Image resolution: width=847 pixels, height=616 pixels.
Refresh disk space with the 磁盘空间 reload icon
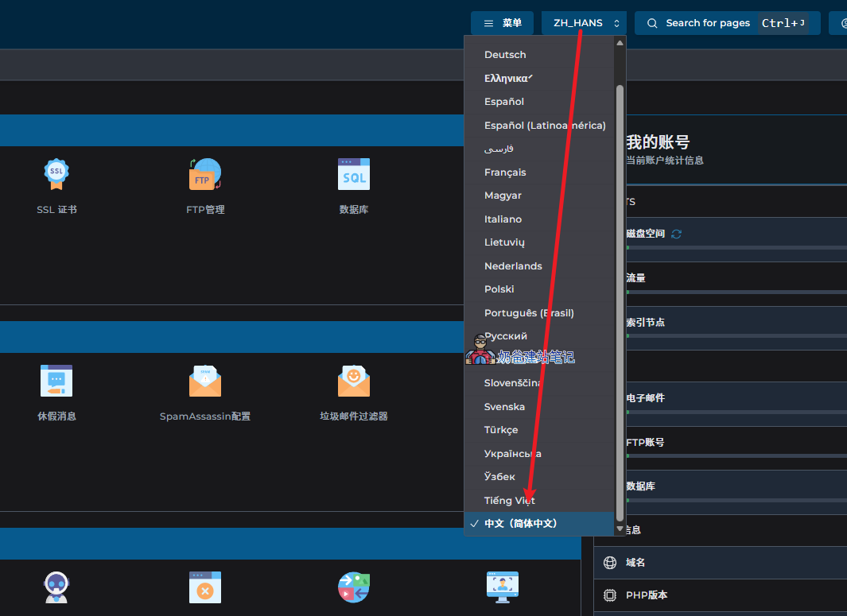[677, 234]
